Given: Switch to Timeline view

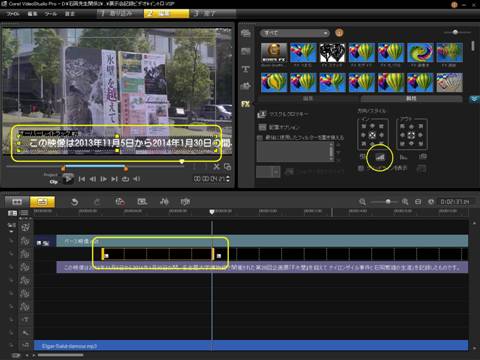Looking at the screenshot, I should (x=42, y=202).
